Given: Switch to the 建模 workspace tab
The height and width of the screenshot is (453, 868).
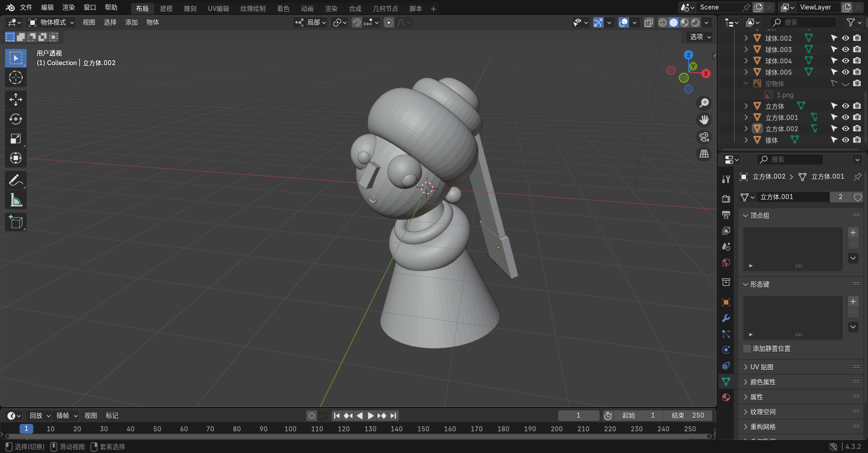Looking at the screenshot, I should click(166, 9).
